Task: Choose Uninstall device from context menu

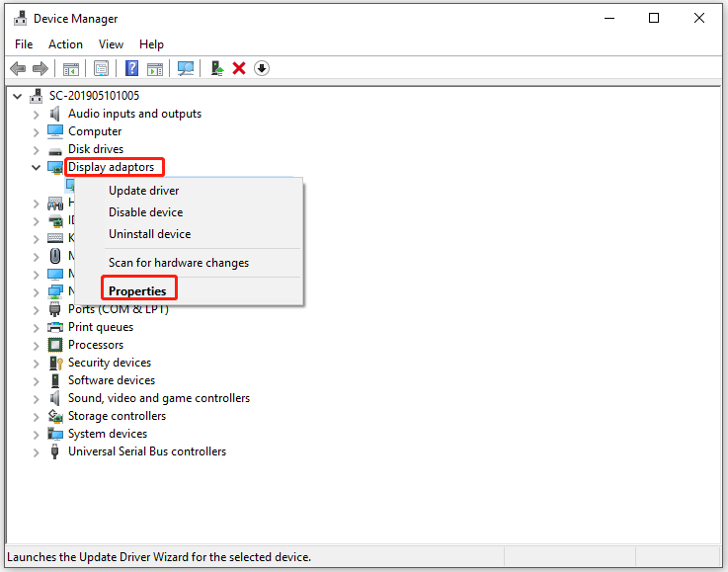Action: (x=189, y=234)
